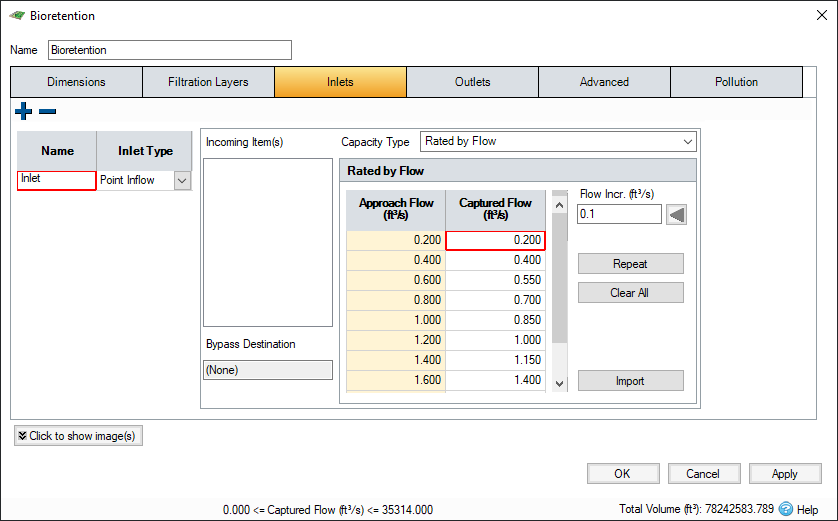Open the Pollution tab
Viewport: 838px width, 521px height.
pyautogui.click(x=736, y=82)
